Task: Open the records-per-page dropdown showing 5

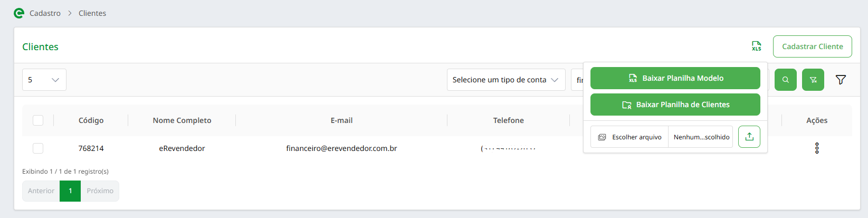Action: point(44,80)
